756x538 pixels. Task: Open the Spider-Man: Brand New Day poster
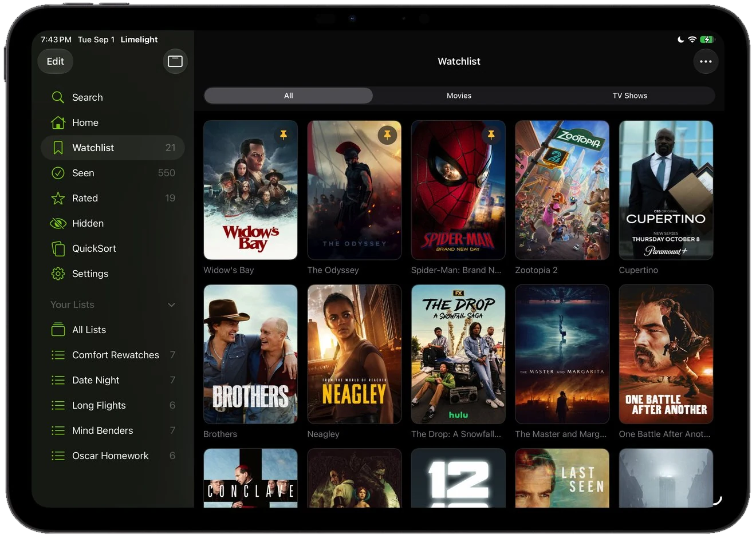(458, 190)
